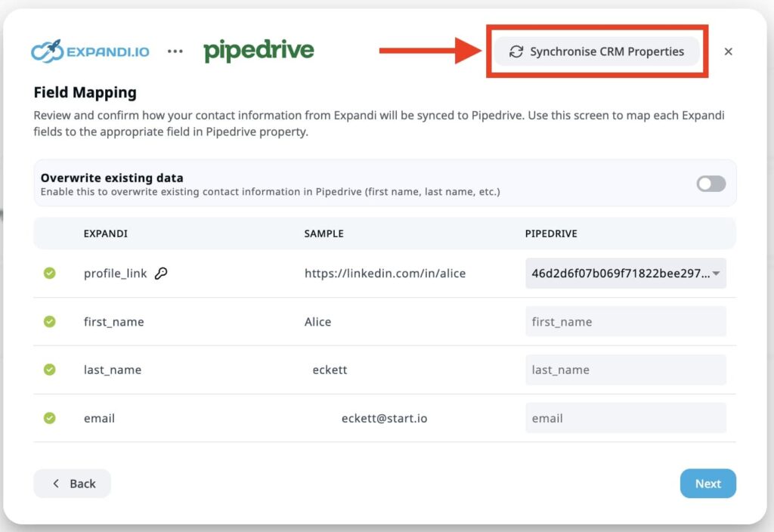
Task: Click the email Pipedrive input field
Action: (x=625, y=418)
